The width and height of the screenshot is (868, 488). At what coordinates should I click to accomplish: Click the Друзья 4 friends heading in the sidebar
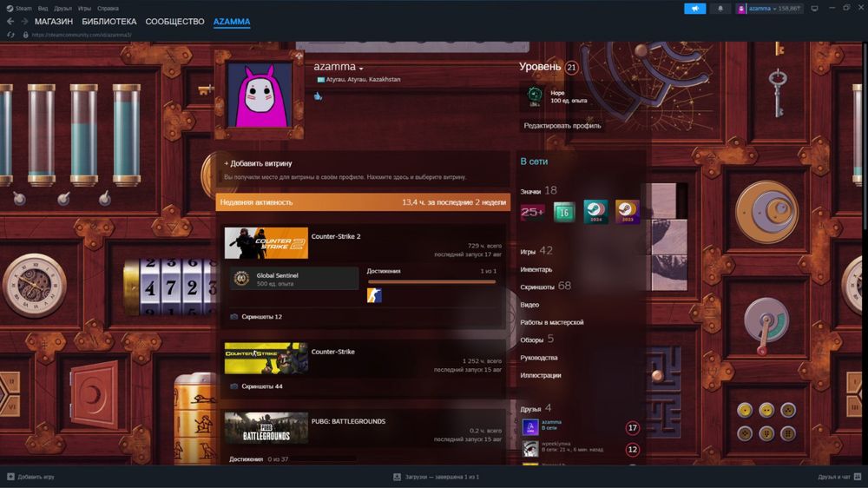click(536, 408)
